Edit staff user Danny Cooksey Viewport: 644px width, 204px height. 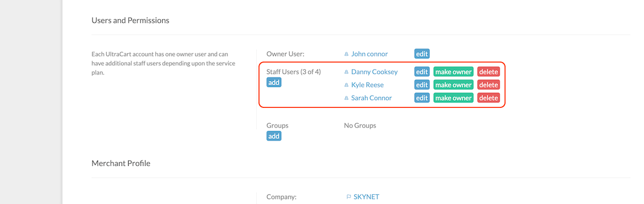click(422, 72)
